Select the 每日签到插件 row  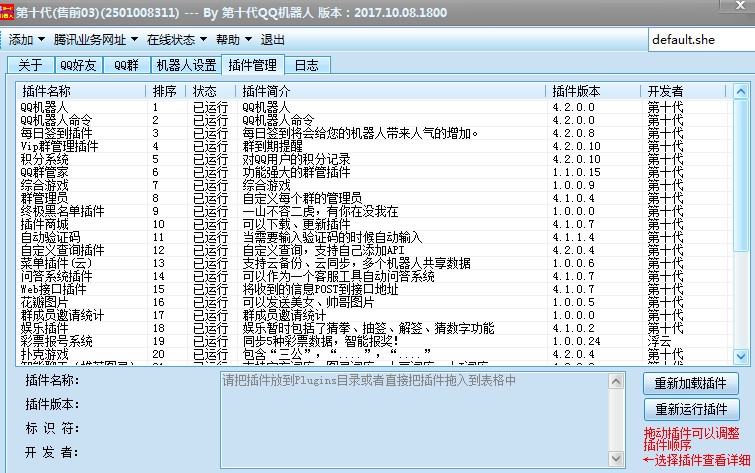pyautogui.click(x=57, y=133)
